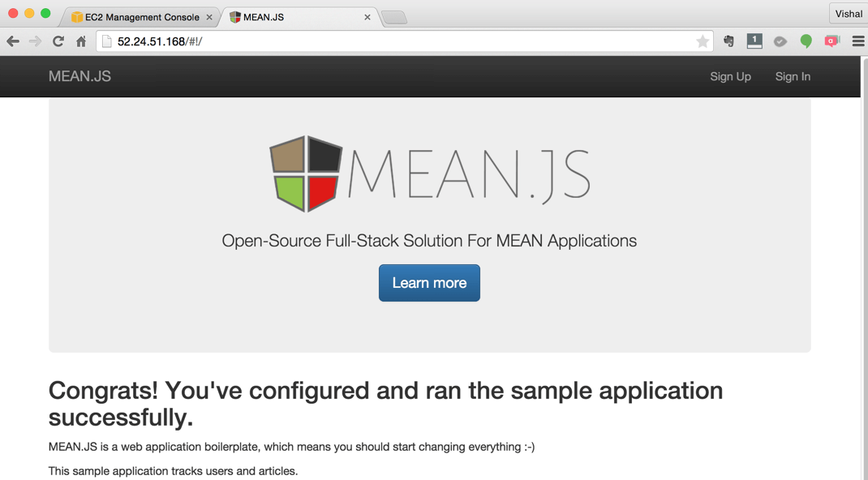Switch to the EC2 Management Console tab
This screenshot has width=868, height=480.
[142, 17]
